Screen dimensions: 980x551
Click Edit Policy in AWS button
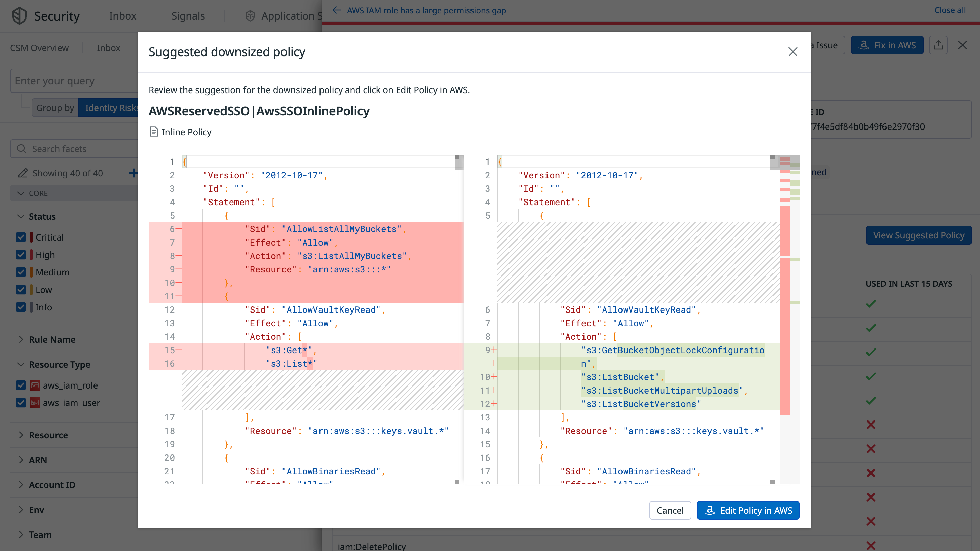(748, 510)
